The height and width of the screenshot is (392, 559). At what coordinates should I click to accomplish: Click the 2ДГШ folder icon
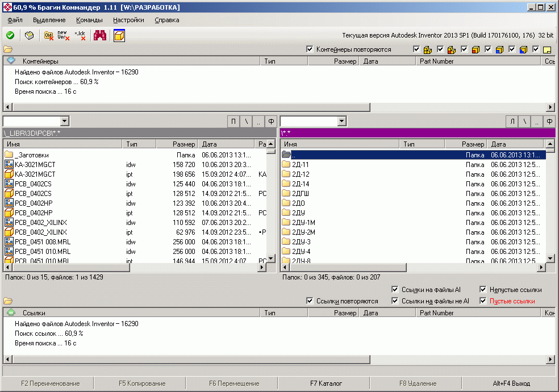click(x=286, y=193)
